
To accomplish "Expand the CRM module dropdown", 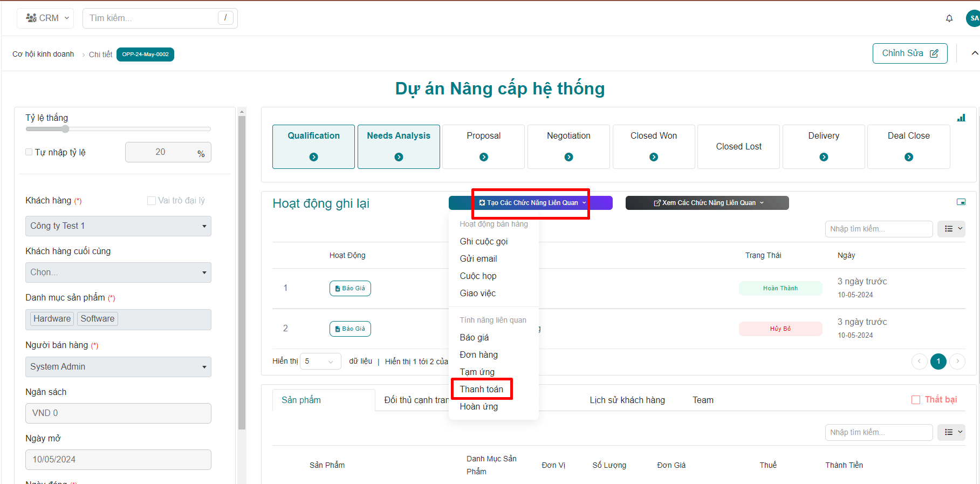I will coord(47,18).
